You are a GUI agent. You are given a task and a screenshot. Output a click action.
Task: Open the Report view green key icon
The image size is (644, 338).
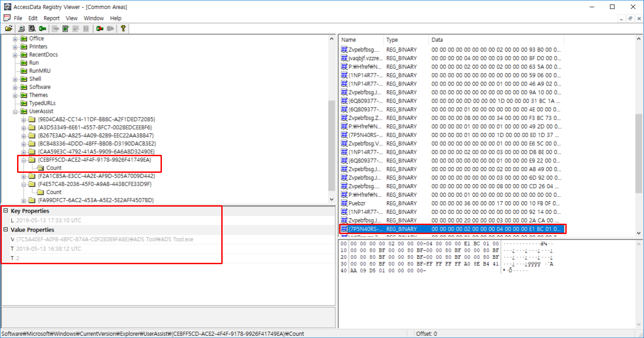(42, 28)
